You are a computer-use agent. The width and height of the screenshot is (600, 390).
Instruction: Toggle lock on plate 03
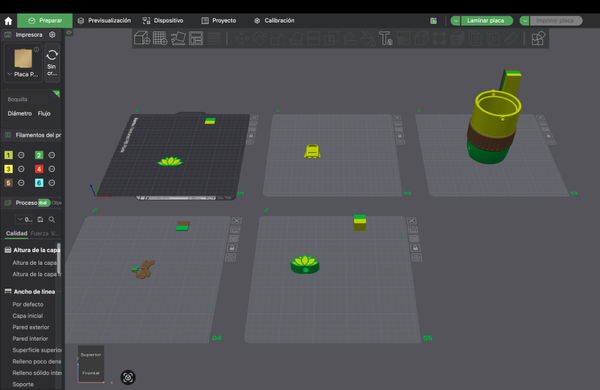tap(548, 135)
